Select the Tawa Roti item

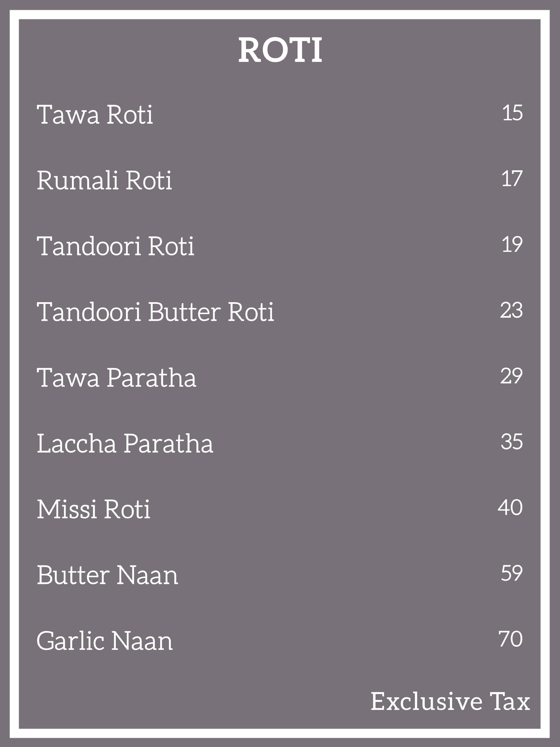click(95, 114)
